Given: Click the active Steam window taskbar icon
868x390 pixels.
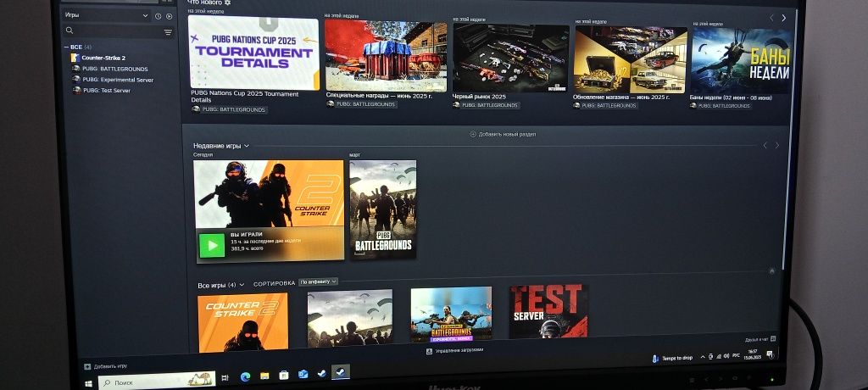Looking at the screenshot, I should [341, 371].
